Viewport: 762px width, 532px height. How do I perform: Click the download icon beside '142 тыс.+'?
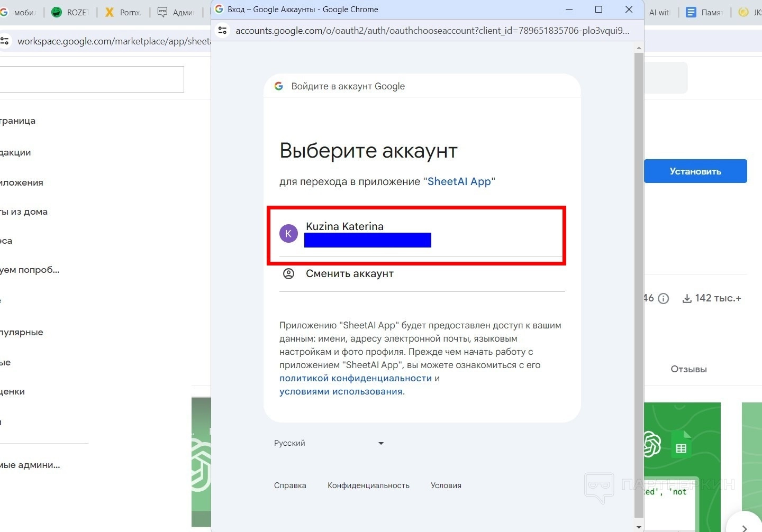(687, 299)
